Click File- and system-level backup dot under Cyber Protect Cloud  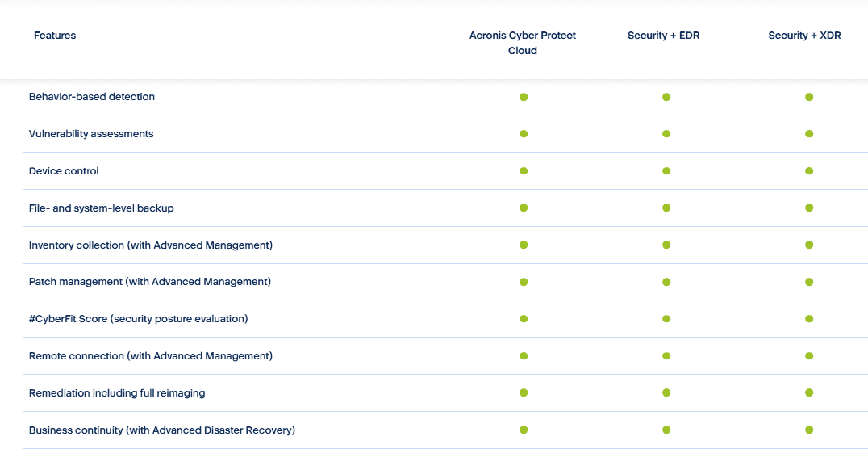pyautogui.click(x=524, y=208)
